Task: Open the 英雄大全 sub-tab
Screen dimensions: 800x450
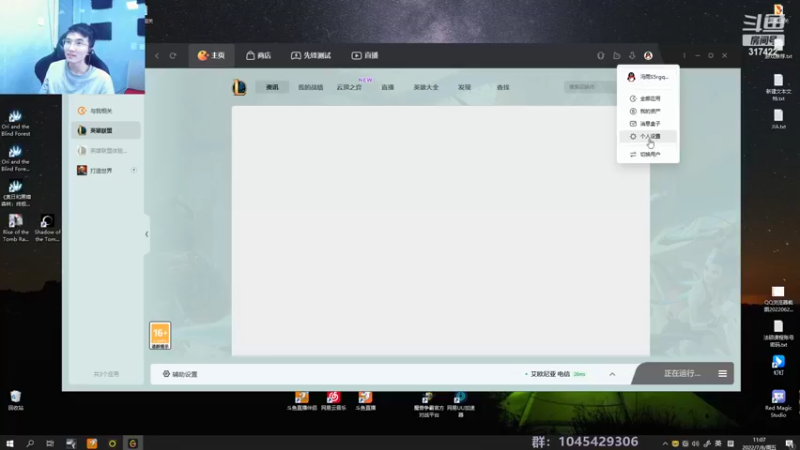Action: click(x=426, y=87)
